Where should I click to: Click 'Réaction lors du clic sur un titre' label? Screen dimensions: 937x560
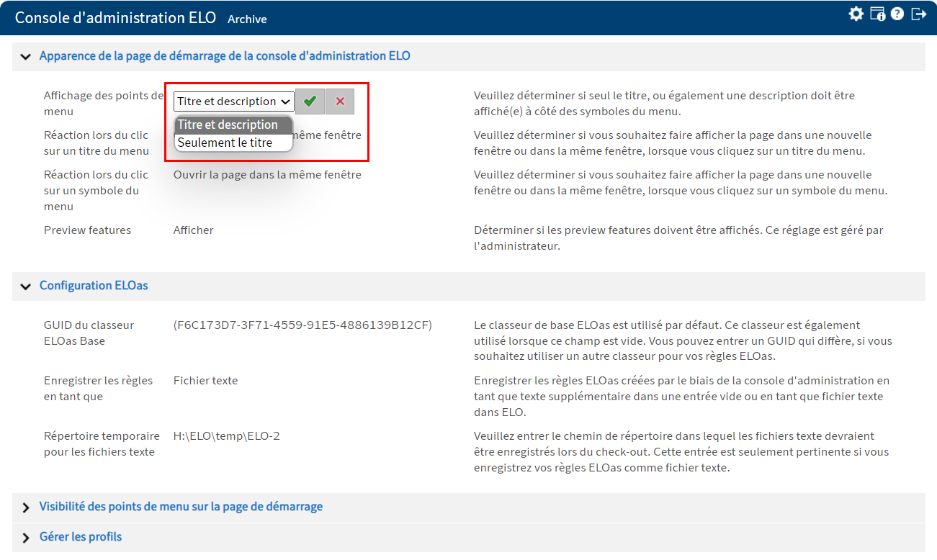coord(96,143)
